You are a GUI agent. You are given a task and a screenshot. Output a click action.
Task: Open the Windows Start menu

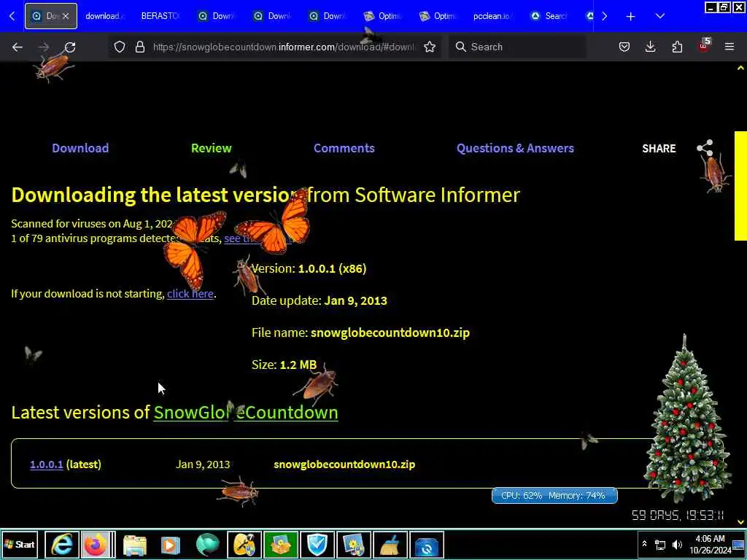(x=20, y=545)
